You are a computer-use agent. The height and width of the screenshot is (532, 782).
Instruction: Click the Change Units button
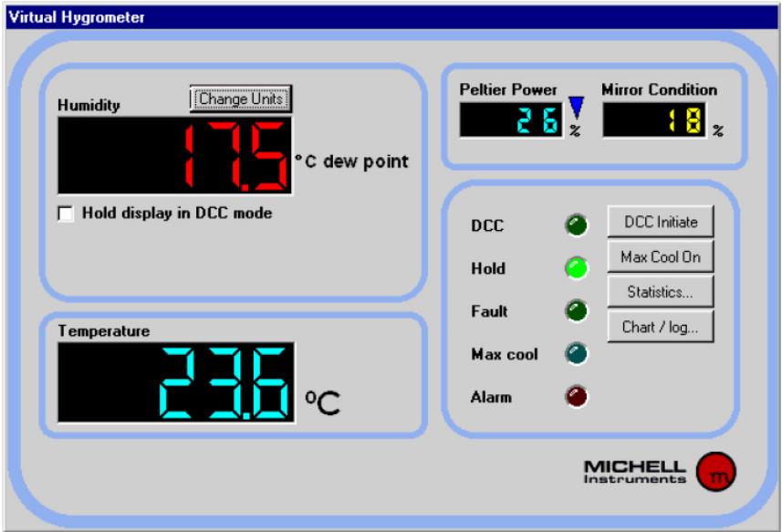241,99
